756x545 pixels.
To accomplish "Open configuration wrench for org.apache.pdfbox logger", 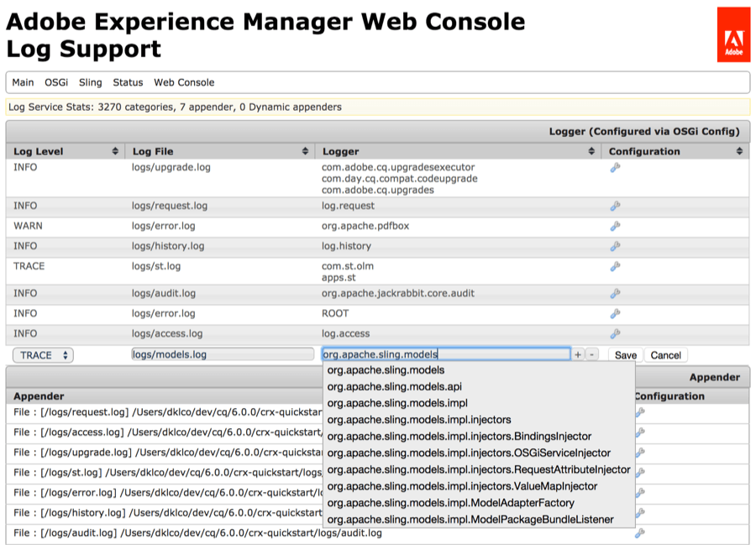I will pyautogui.click(x=615, y=226).
